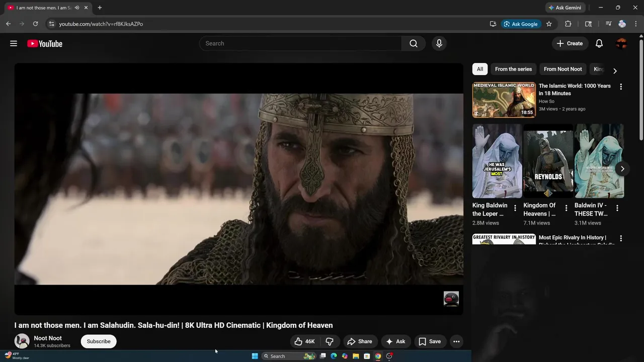This screenshot has height=362, width=644.
Task: Open the YouTube account avatar menu
Action: [621, 44]
